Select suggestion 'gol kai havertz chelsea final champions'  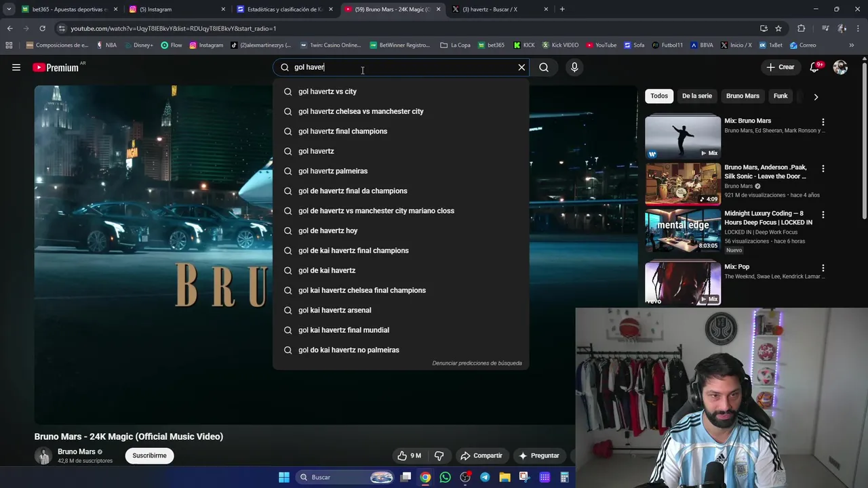click(x=401, y=290)
